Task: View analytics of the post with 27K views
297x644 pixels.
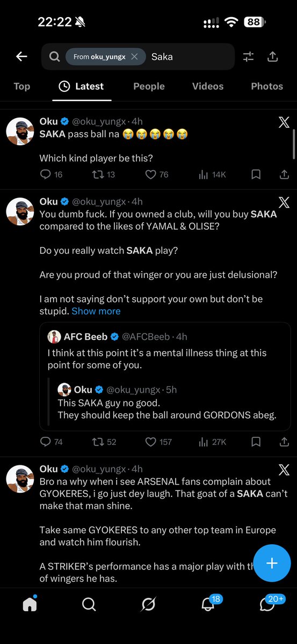Action: tap(213, 442)
